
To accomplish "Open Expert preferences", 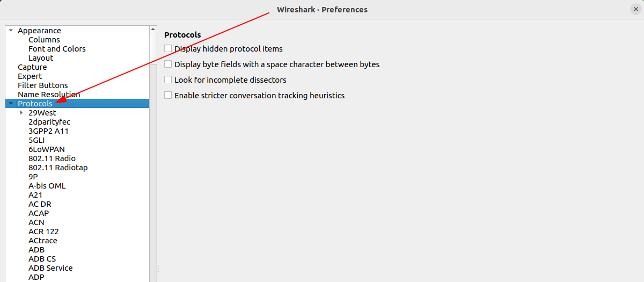I will [x=30, y=76].
